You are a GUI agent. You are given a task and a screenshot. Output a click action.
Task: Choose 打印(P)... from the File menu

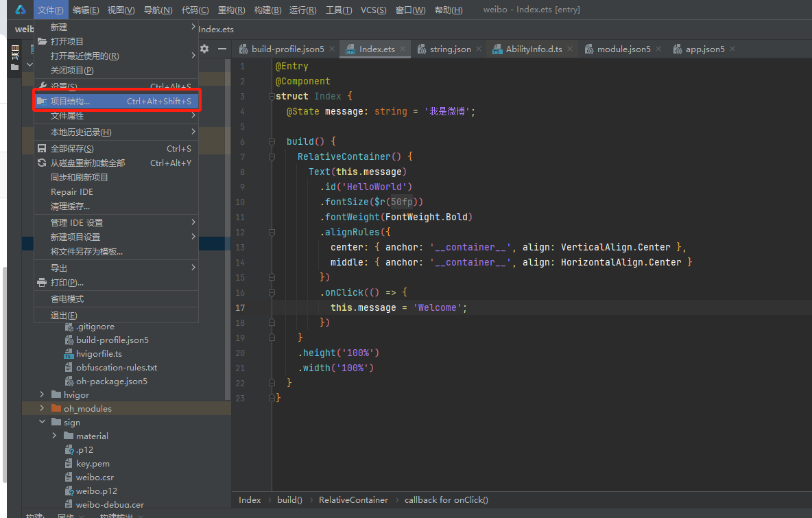tap(117, 282)
